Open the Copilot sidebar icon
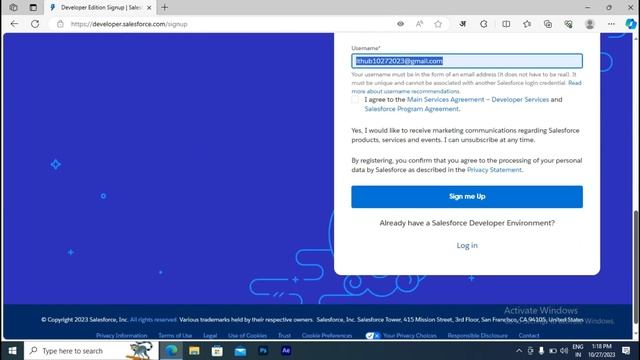 [631, 24]
